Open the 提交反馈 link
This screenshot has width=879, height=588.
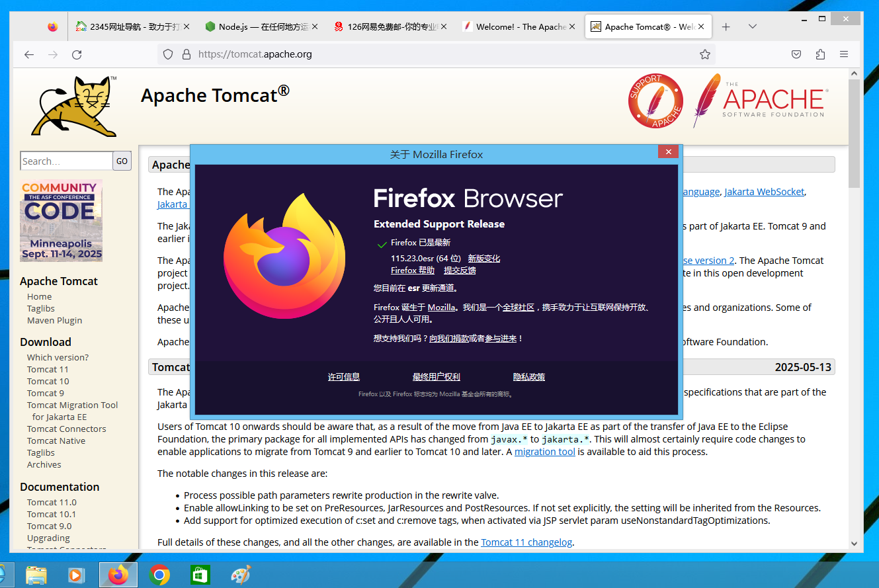(x=460, y=271)
